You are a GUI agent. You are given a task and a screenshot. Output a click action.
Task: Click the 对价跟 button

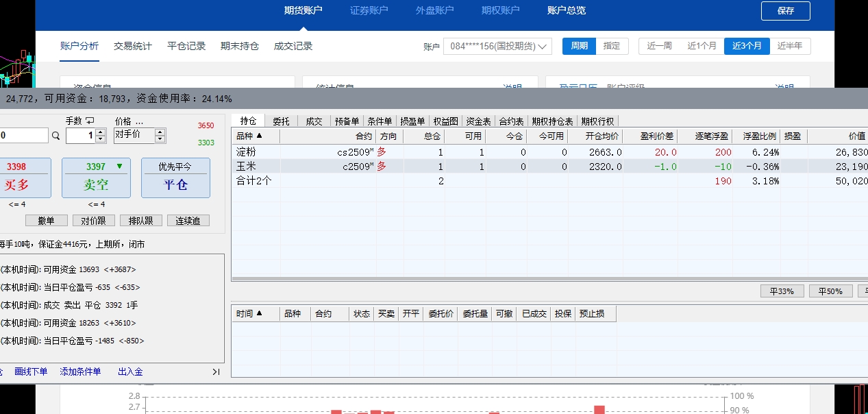click(x=93, y=221)
